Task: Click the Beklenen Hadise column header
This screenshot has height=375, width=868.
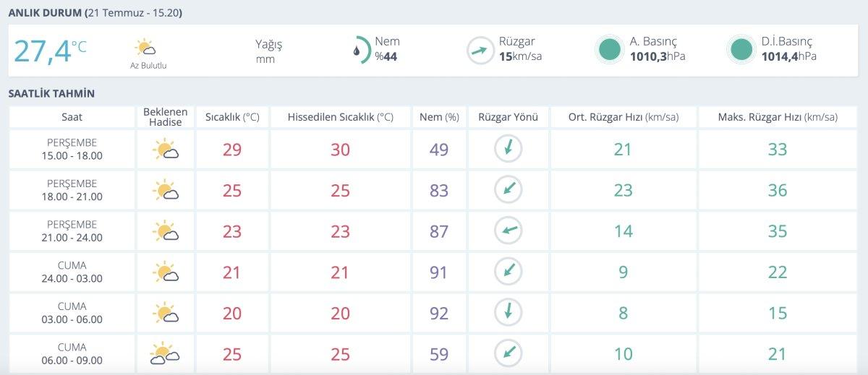Action: (166, 117)
